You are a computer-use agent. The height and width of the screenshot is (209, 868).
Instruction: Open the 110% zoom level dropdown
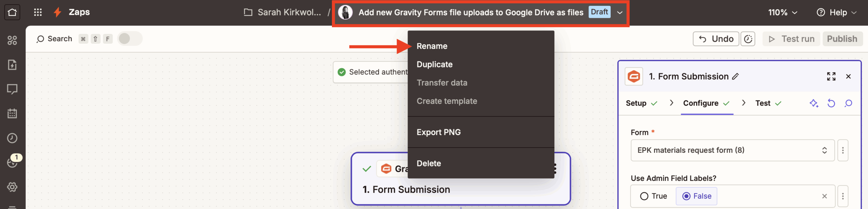tap(783, 13)
